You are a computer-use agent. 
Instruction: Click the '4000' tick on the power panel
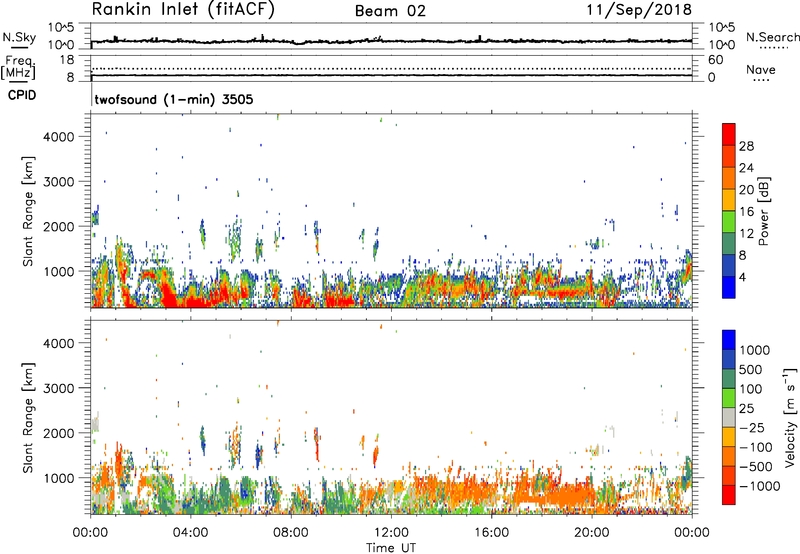pos(59,137)
